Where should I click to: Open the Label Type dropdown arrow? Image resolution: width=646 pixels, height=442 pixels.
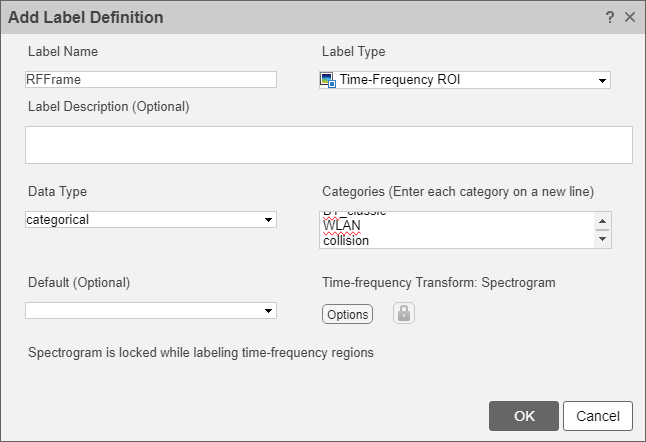[602, 81]
